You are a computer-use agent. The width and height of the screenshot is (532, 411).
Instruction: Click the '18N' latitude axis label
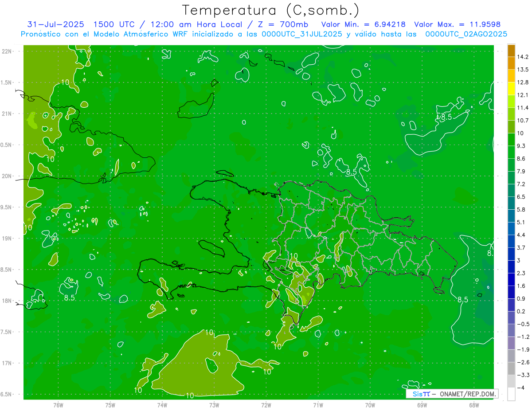7,301
